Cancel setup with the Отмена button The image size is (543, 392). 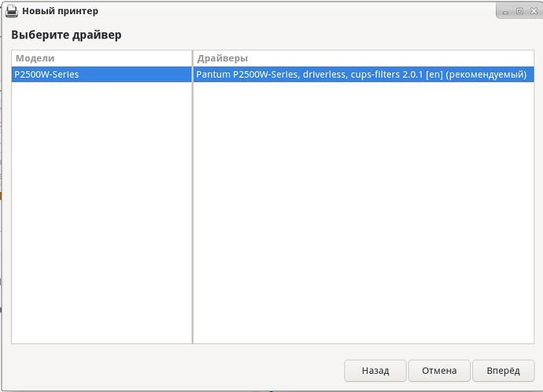pos(439,371)
